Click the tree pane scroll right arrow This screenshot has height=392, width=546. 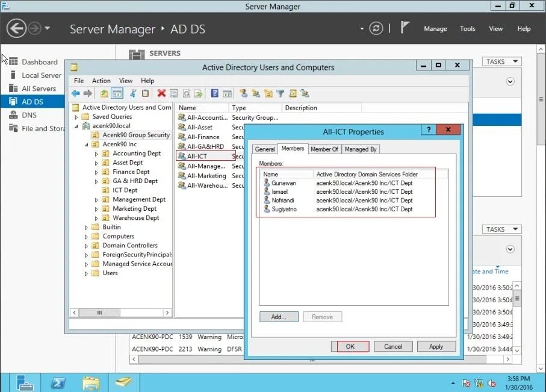pos(167,313)
